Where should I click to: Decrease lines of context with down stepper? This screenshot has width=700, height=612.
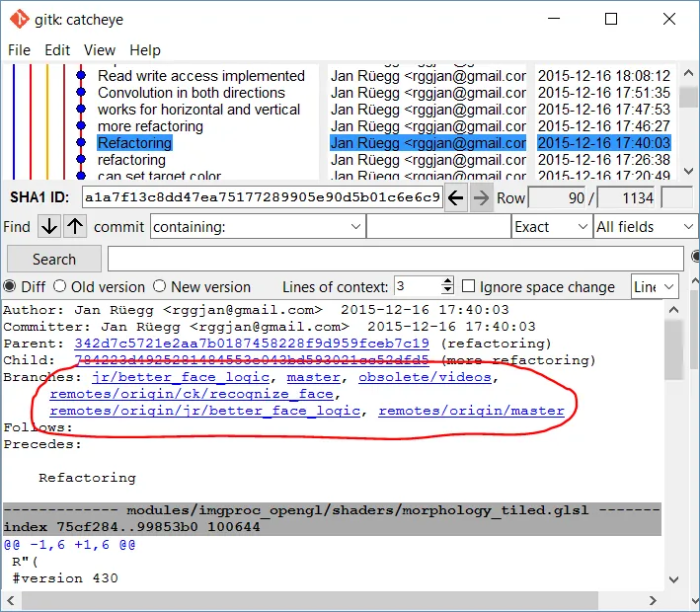tap(447, 290)
